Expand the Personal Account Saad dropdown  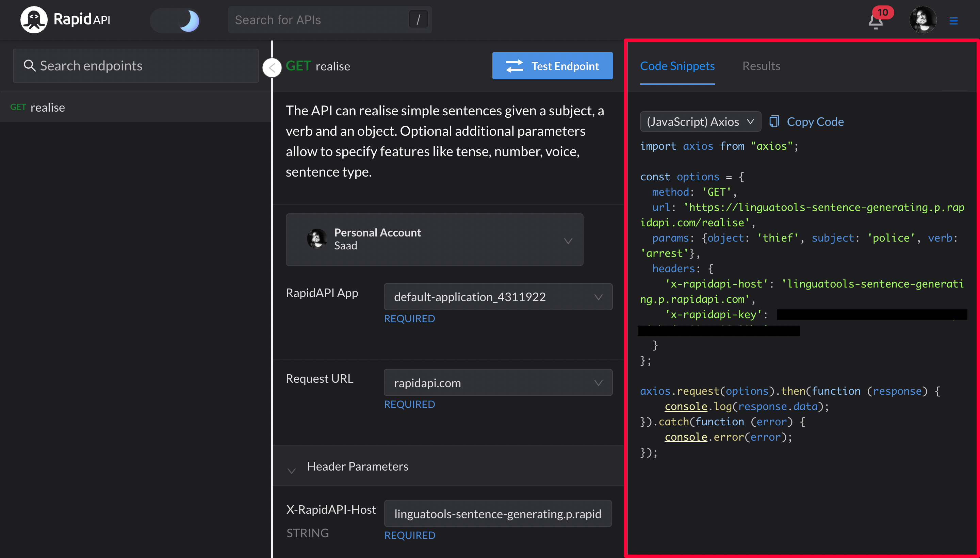point(434,240)
